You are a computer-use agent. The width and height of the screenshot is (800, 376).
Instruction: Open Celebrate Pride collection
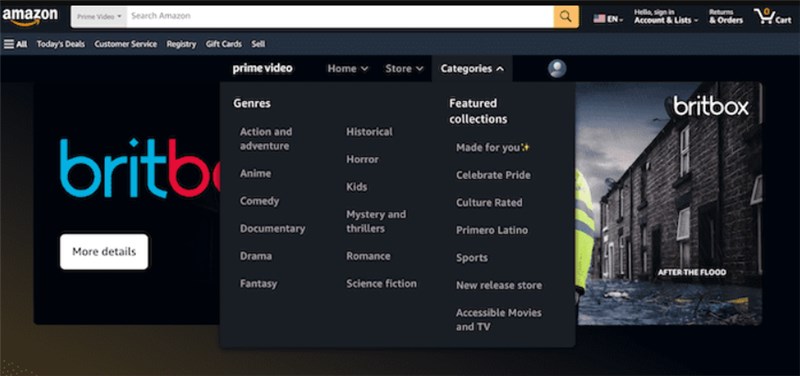pos(493,175)
